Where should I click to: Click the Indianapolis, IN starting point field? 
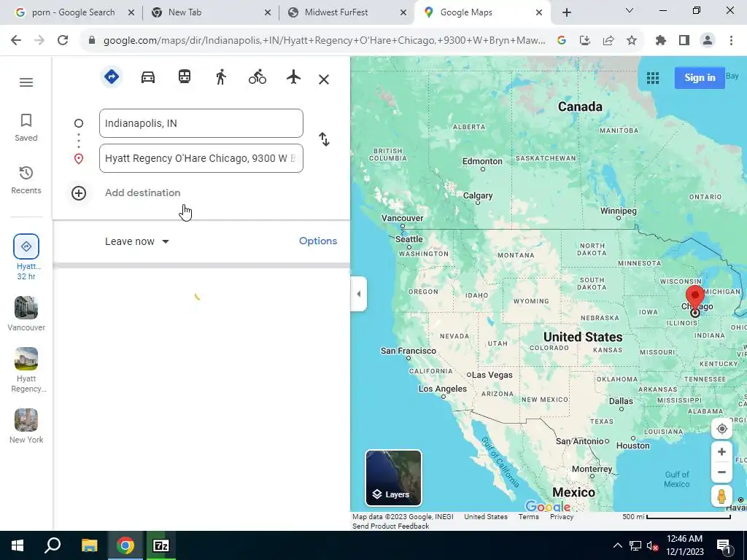[x=201, y=123]
